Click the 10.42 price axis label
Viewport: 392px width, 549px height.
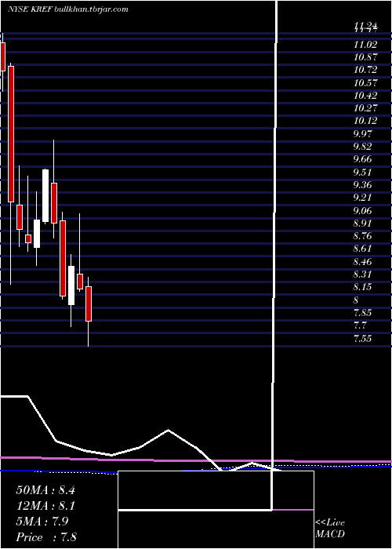[365, 96]
